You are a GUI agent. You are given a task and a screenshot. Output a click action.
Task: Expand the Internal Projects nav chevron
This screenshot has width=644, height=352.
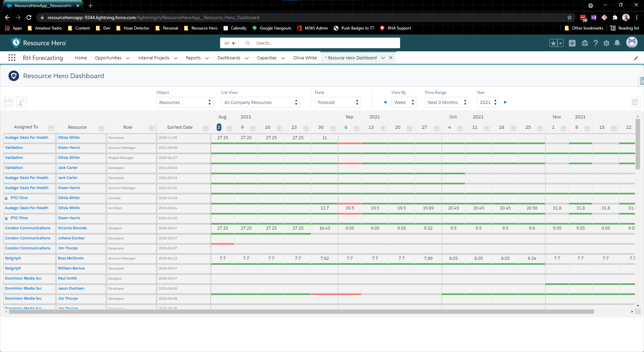coord(175,58)
